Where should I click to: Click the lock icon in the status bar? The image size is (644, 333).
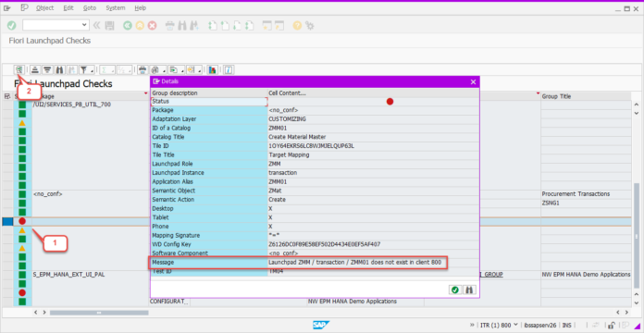(x=611, y=326)
